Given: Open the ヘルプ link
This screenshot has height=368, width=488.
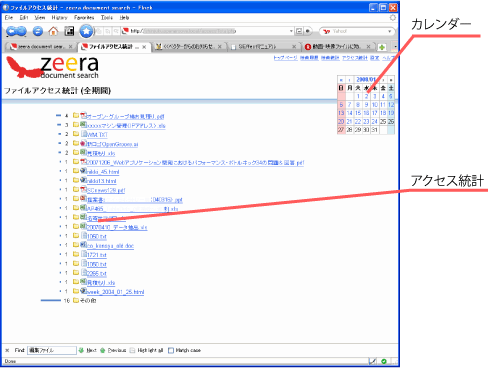Looking at the screenshot, I should pos(388,58).
